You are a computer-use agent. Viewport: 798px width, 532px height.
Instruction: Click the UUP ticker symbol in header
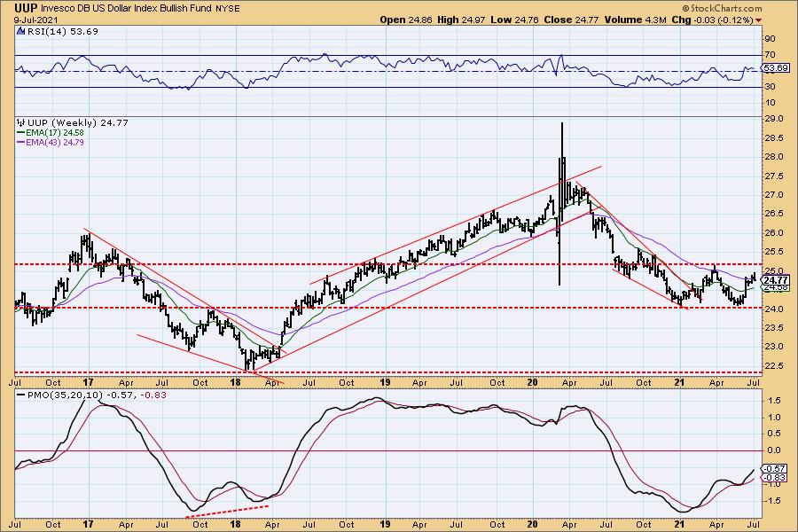click(26, 8)
